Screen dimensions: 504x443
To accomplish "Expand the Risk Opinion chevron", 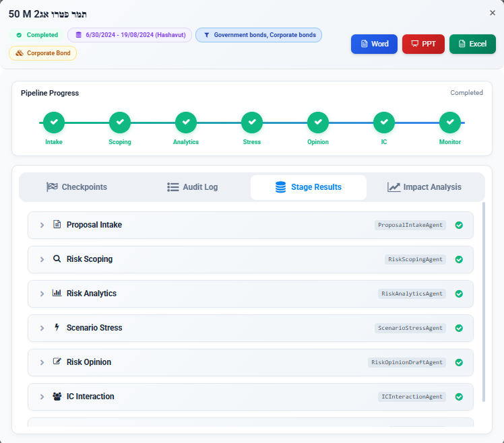I will coord(42,363).
